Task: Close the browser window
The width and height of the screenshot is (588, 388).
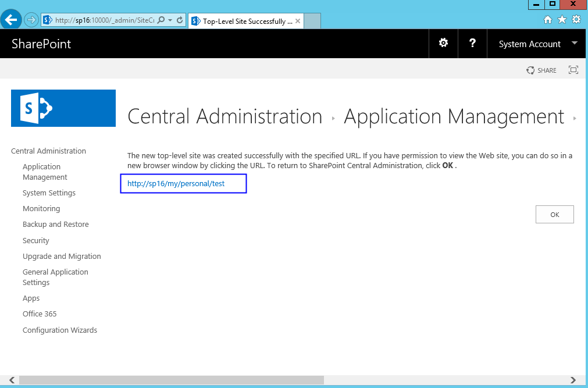Action: (573, 4)
